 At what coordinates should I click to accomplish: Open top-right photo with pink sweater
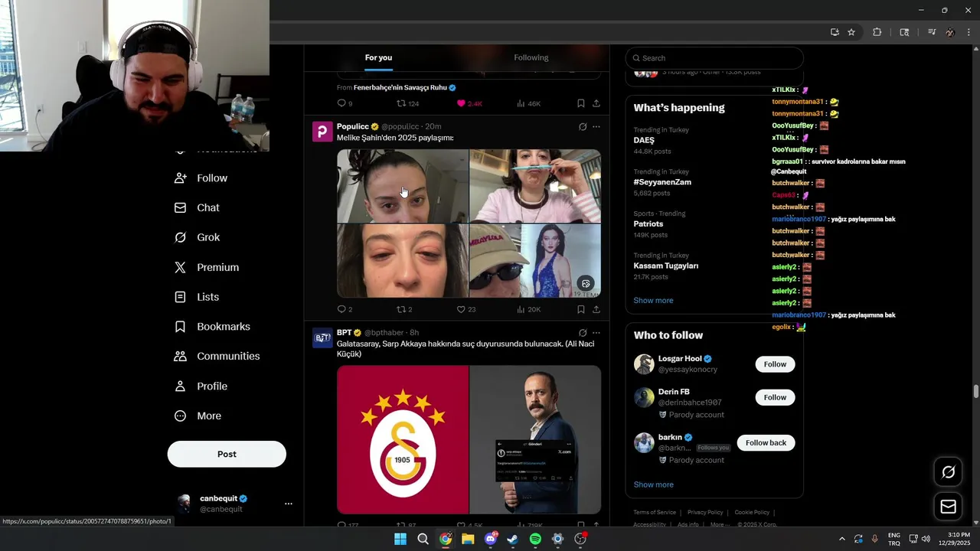point(535,186)
